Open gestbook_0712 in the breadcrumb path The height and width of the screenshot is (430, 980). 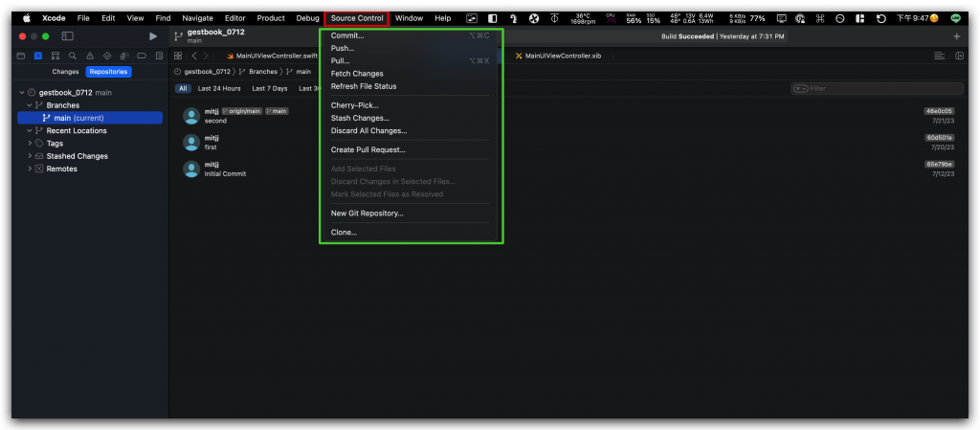(207, 72)
